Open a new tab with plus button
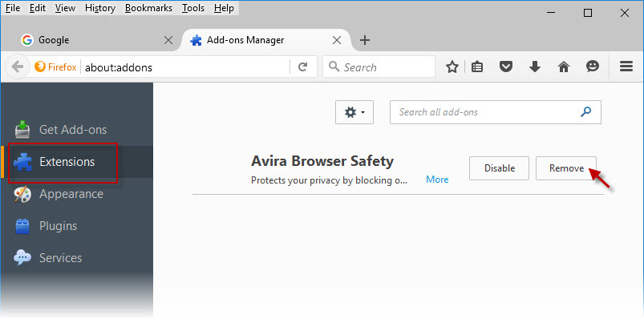The width and height of the screenshot is (644, 319). [x=365, y=40]
